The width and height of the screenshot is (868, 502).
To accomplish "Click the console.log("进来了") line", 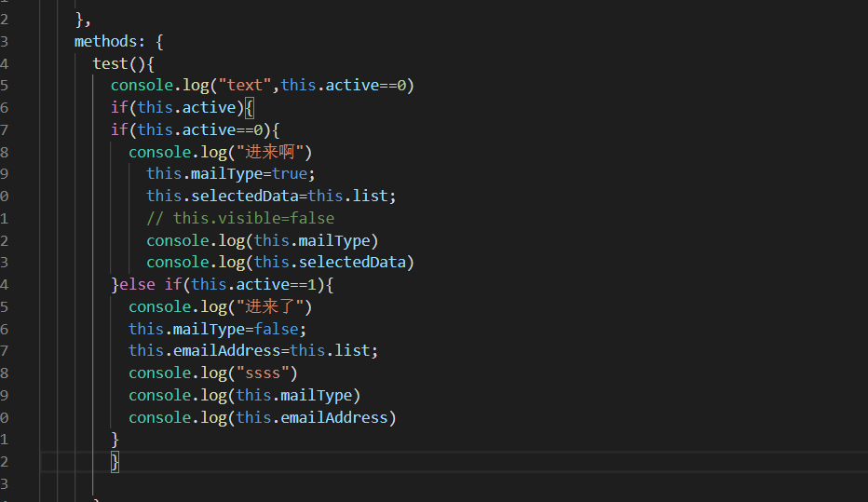I will 221,307.
